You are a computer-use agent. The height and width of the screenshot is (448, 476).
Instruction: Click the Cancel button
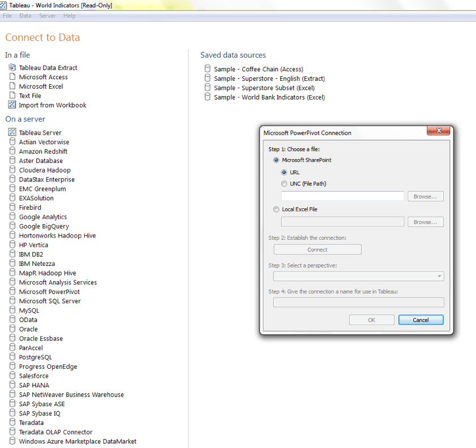[x=421, y=320]
